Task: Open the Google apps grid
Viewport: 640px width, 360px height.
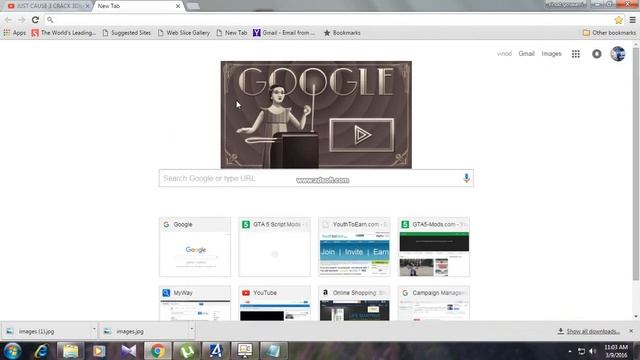Action: [576, 54]
